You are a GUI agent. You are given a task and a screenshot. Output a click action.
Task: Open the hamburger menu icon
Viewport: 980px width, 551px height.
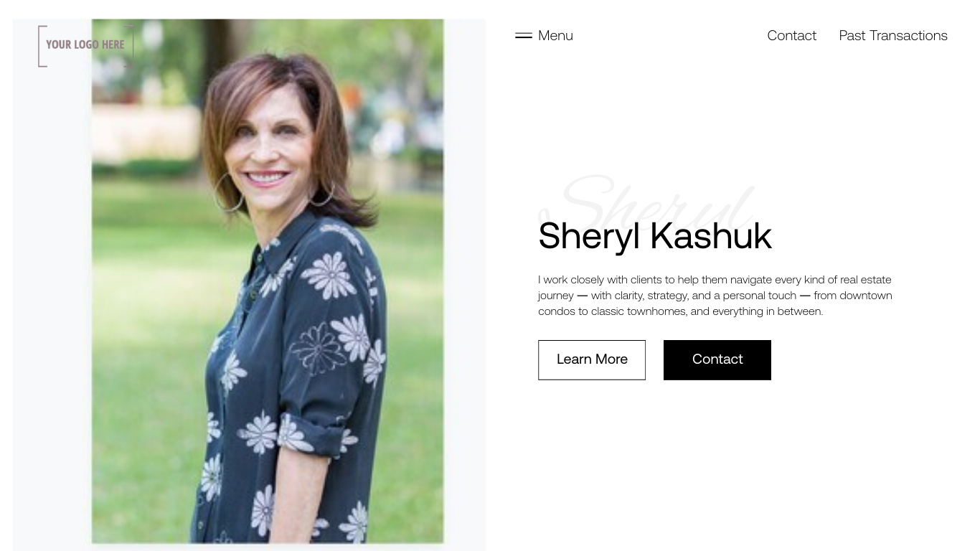point(524,35)
